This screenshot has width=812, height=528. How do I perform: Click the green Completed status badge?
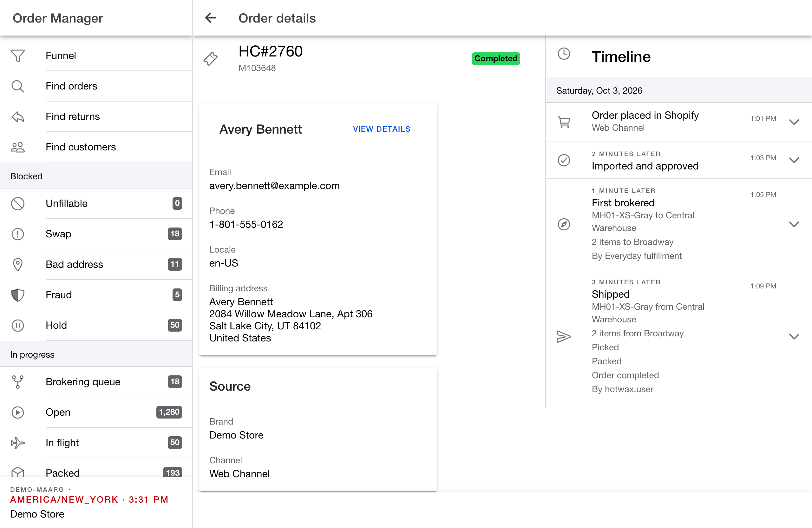496,58
